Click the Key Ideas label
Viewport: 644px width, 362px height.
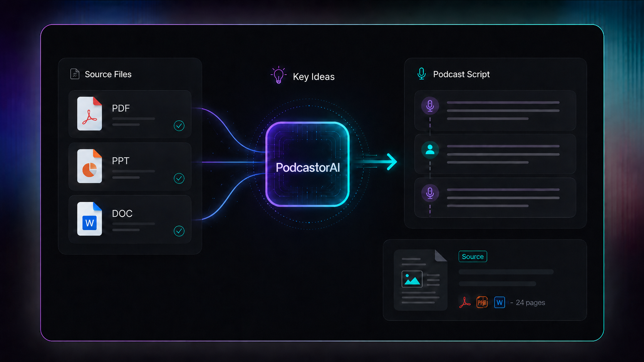(314, 77)
